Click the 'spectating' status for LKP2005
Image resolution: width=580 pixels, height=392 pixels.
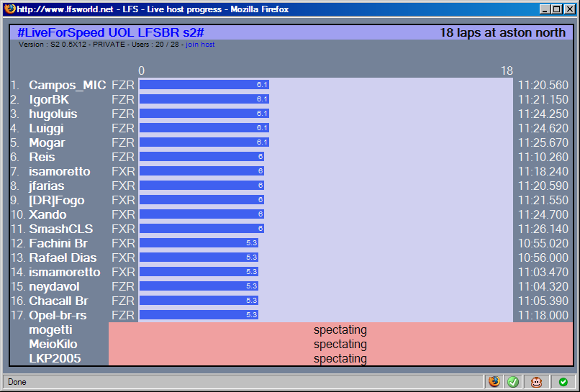pyautogui.click(x=340, y=359)
